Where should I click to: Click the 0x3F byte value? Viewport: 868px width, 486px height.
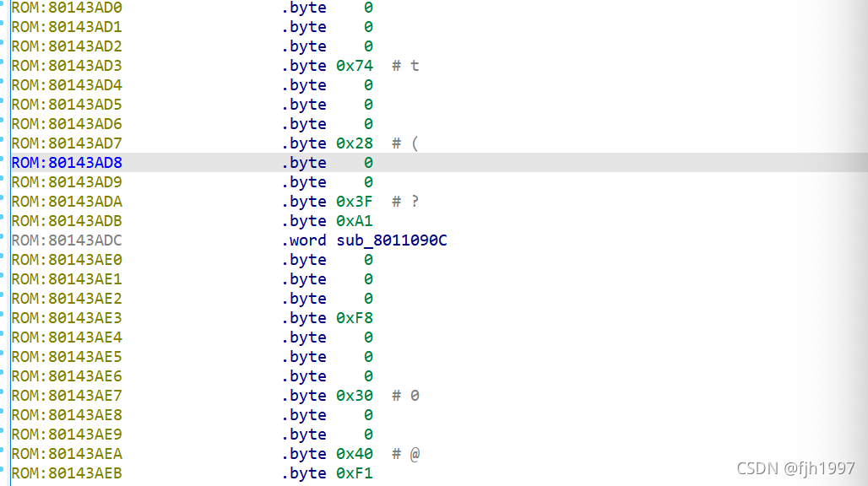pos(355,202)
